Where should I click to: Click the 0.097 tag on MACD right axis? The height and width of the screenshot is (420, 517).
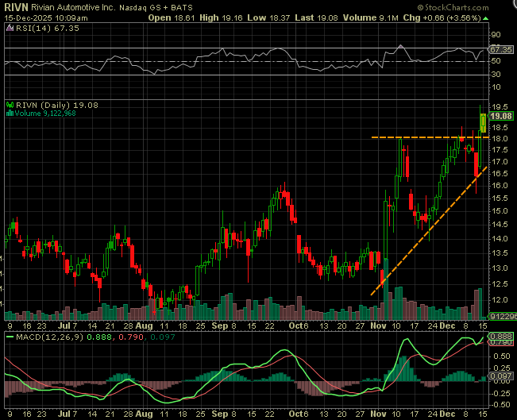pos(501,376)
